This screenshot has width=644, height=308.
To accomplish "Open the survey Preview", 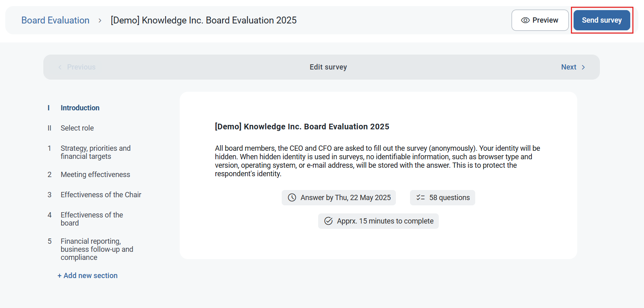I will tap(540, 20).
